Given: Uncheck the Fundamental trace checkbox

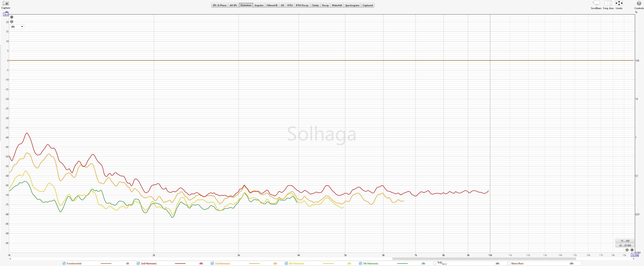Looking at the screenshot, I should coord(64,263).
